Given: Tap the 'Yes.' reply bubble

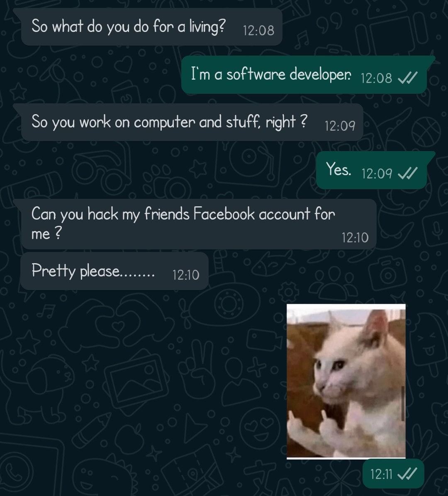Looking at the screenshot, I should (x=372, y=170).
